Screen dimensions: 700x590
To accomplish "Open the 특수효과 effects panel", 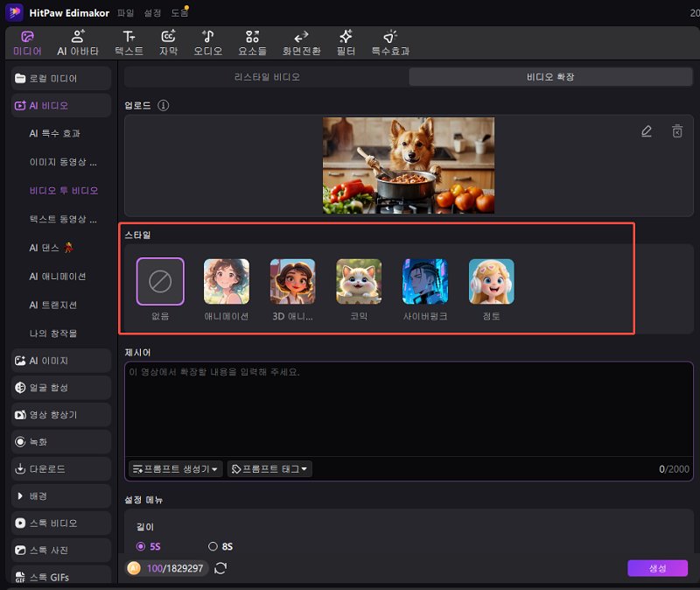I will [390, 43].
